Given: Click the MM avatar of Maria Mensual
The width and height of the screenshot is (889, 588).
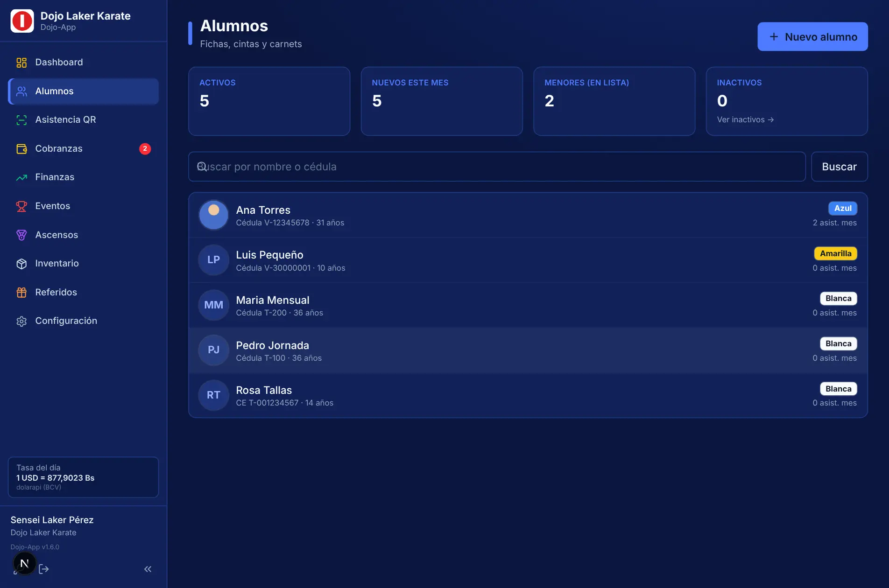Looking at the screenshot, I should click(213, 305).
